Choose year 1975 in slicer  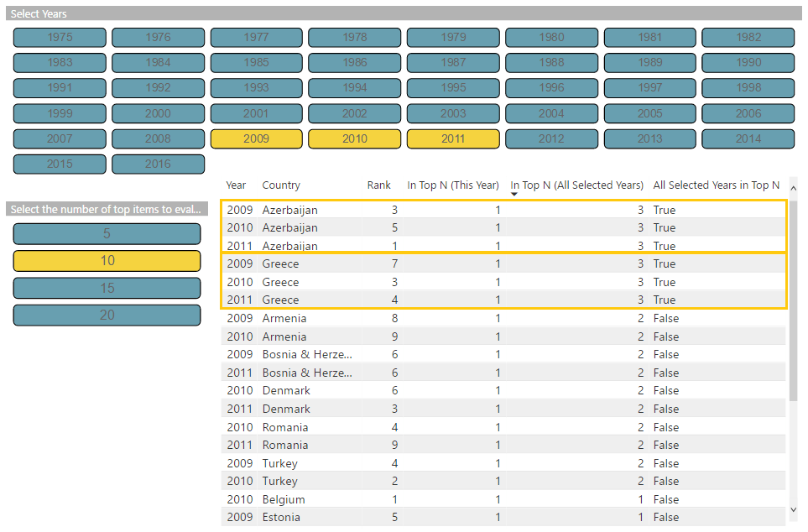60,37
